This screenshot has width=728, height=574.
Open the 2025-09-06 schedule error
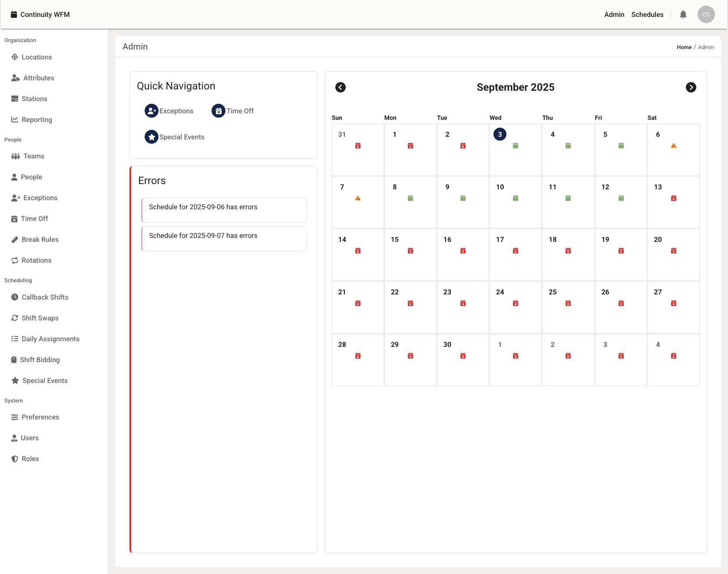pyautogui.click(x=224, y=210)
